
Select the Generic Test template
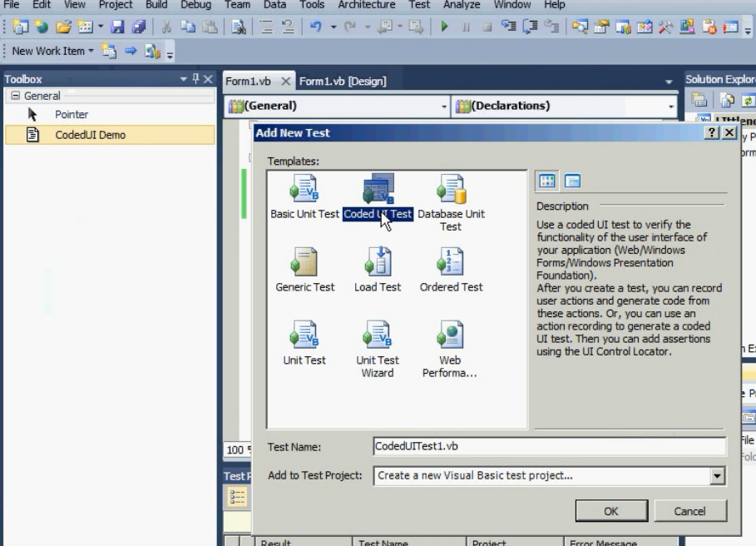coord(304,271)
